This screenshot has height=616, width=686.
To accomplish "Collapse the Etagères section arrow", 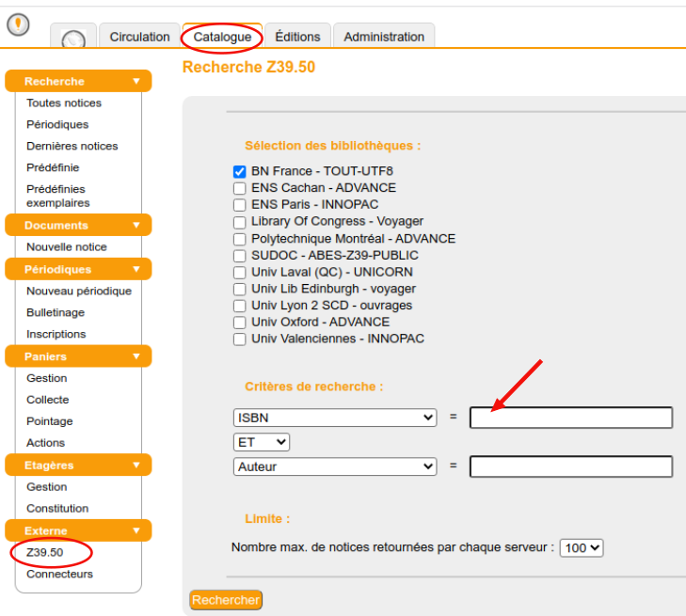I will tap(136, 466).
